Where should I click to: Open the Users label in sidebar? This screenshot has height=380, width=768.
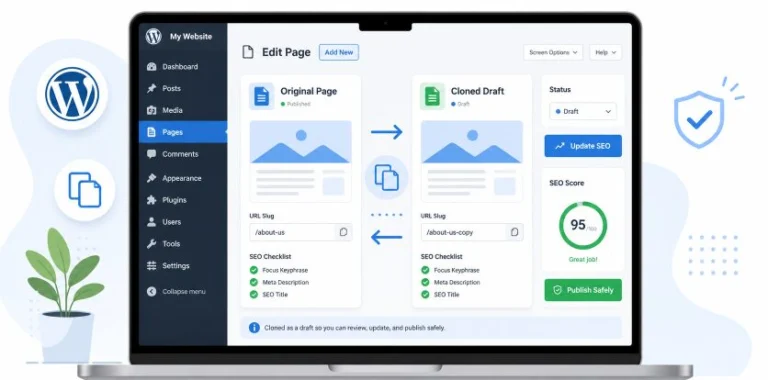[171, 222]
